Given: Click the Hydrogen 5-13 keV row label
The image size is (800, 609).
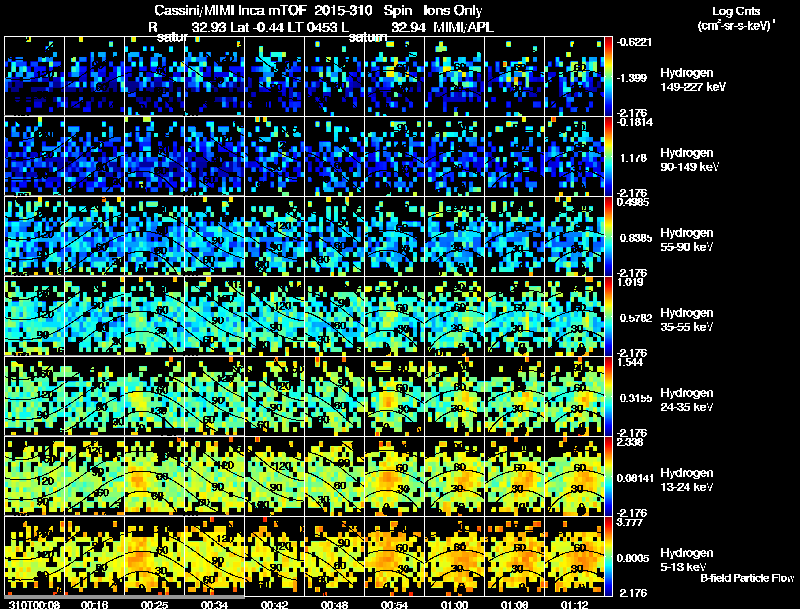Looking at the screenshot, I should click(687, 560).
